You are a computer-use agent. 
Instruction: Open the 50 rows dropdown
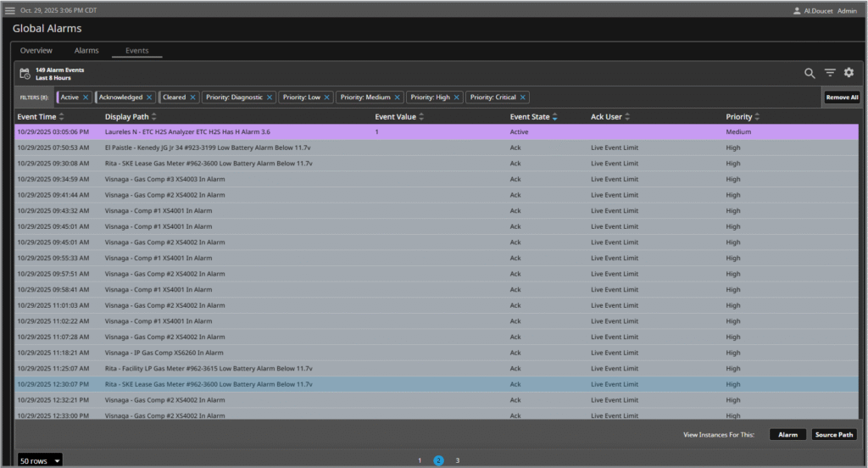click(x=40, y=460)
